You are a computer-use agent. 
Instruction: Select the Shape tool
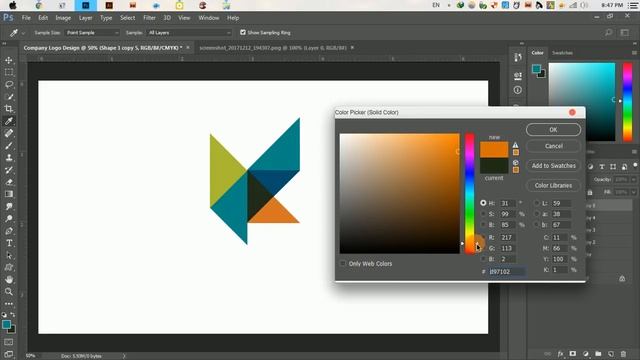pos(9,268)
